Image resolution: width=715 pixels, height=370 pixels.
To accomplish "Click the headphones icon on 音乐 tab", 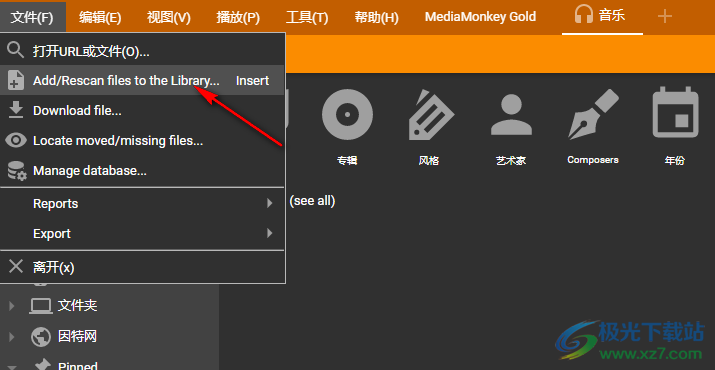I will coord(584,15).
